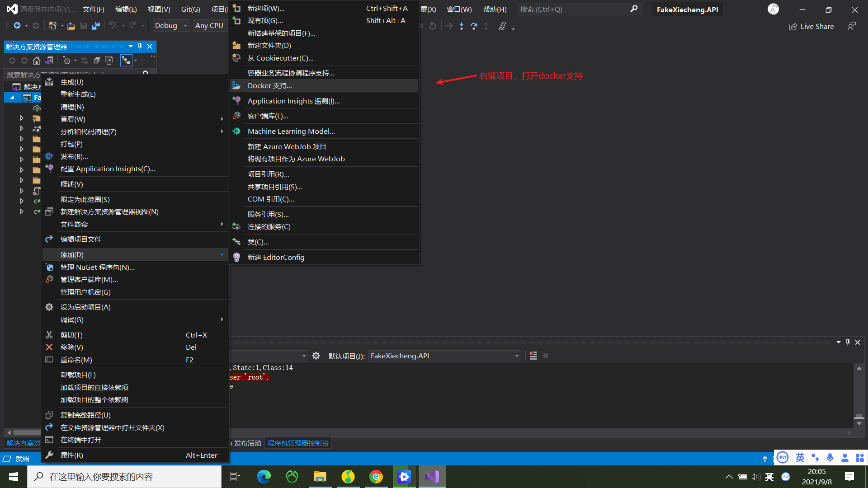Click 管理 NuGet 程序包 button
This screenshot has height=488, width=868.
coord(97,267)
